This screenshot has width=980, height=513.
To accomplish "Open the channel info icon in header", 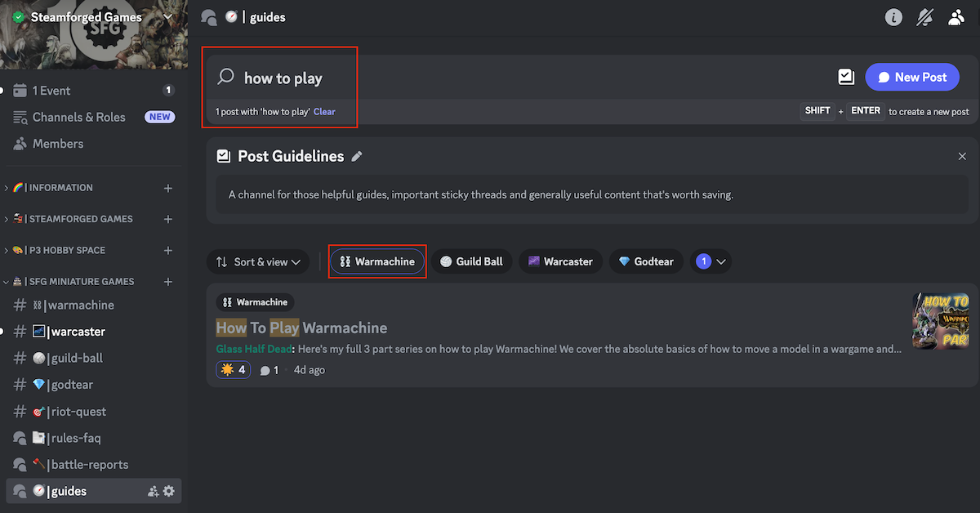I will point(893,17).
